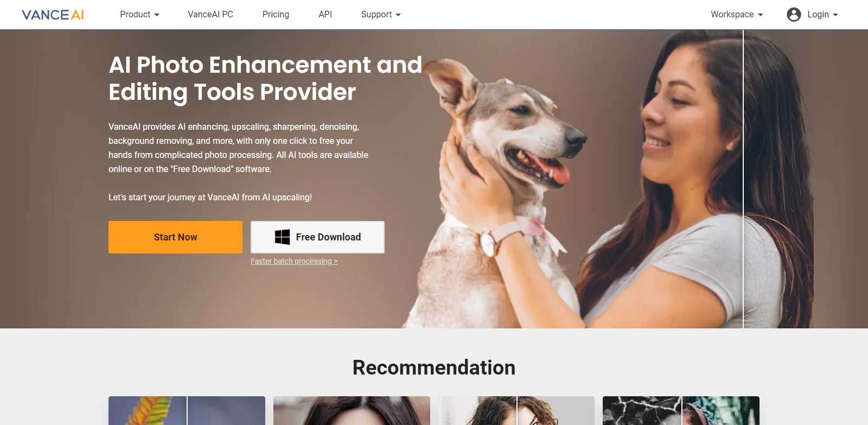Click the before/after divider line on hero image
This screenshot has height=425, width=868.
pyautogui.click(x=743, y=179)
